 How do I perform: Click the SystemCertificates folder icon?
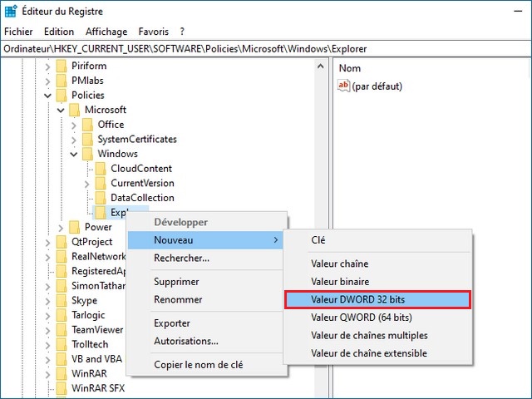[x=87, y=139]
